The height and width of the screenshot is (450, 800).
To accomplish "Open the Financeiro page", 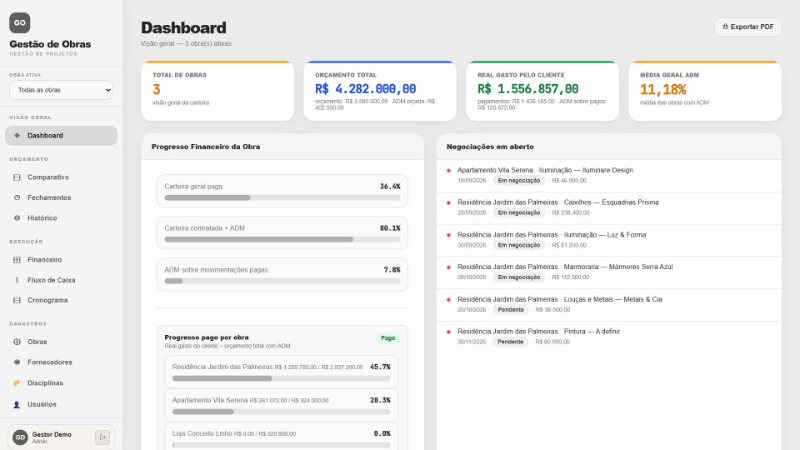I will 61,260.
